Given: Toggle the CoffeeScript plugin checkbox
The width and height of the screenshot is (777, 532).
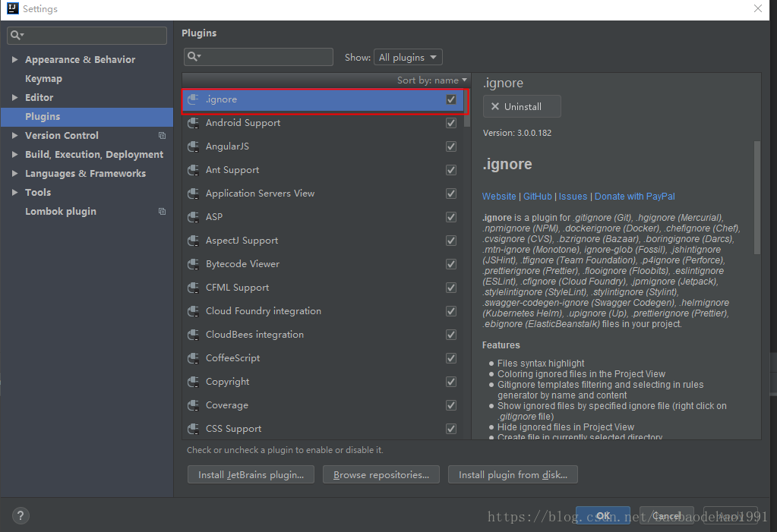Looking at the screenshot, I should point(451,358).
